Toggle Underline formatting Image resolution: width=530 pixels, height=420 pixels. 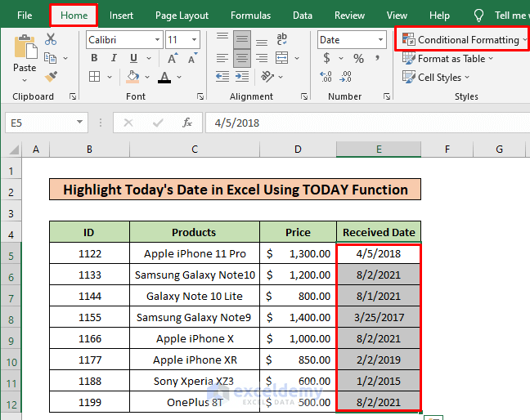coord(133,58)
